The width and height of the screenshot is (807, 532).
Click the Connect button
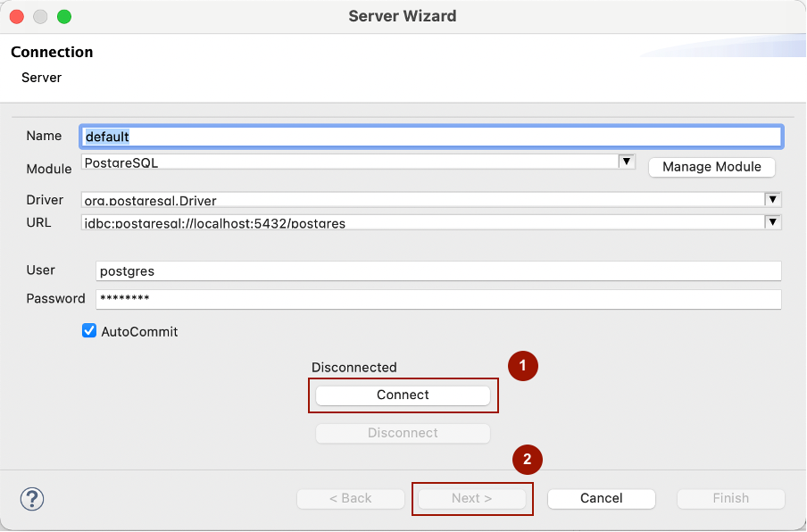point(403,395)
